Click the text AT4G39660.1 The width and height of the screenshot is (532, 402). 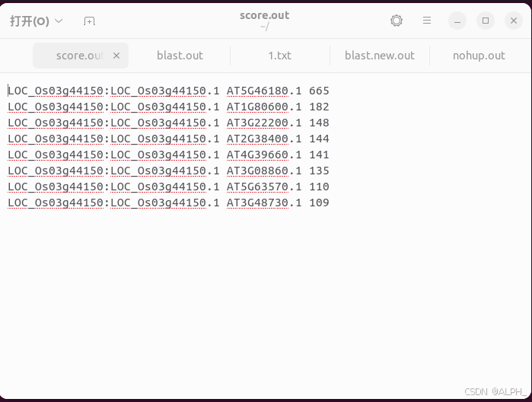coord(264,155)
